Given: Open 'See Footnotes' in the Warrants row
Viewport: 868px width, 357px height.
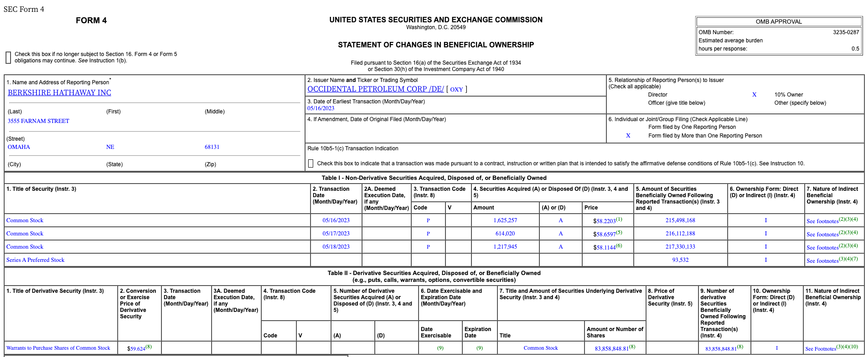Looking at the screenshot, I should pos(821,348).
